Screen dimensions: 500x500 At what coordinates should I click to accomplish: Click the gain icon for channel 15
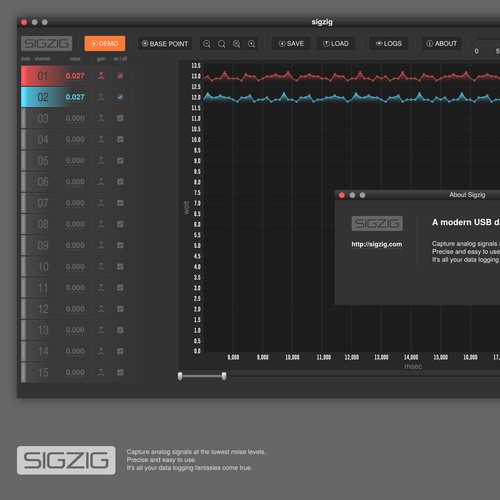pos(101,372)
